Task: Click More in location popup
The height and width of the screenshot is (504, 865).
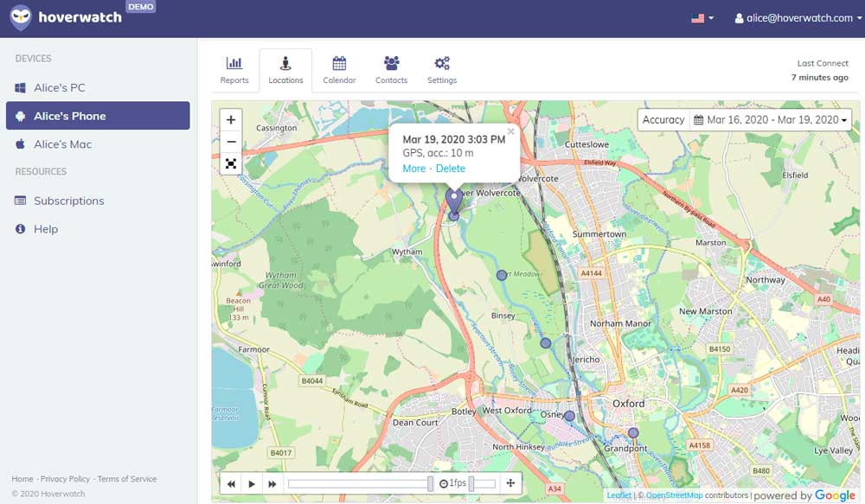Action: [413, 169]
